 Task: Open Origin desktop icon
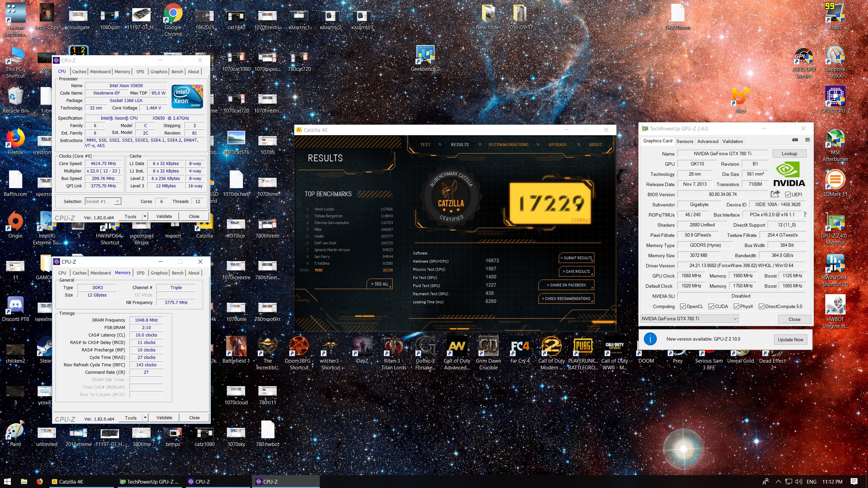[15, 225]
